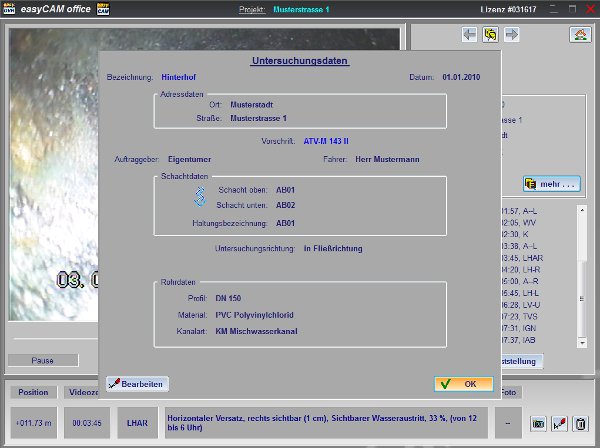Image resolution: width=600 pixels, height=448 pixels.
Task: Click the edit pencil icon in bottom bar
Action: [559, 424]
